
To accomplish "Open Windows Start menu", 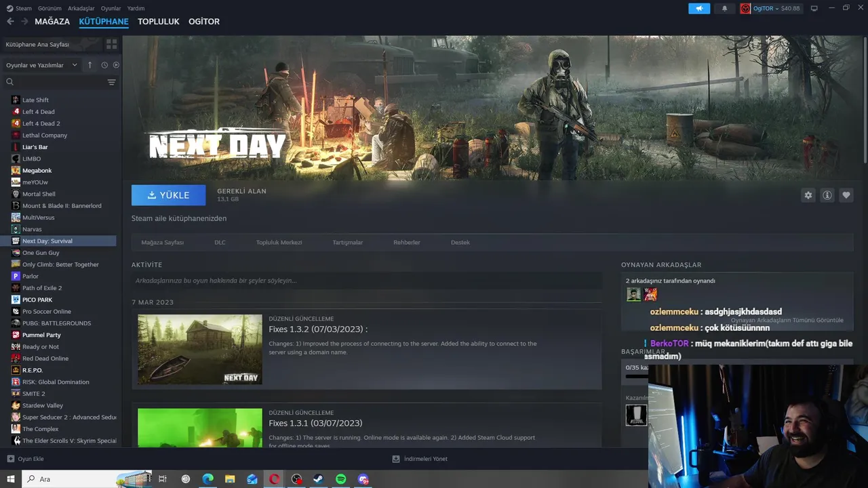I will point(10,479).
